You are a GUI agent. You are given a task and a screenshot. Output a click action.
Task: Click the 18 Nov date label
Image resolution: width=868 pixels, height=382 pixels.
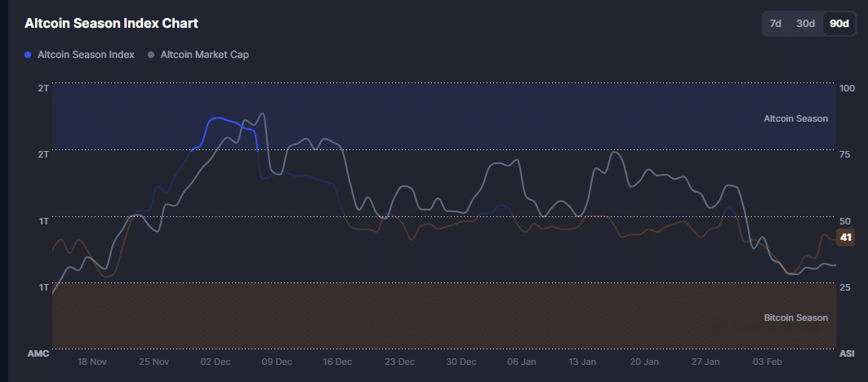(x=91, y=362)
